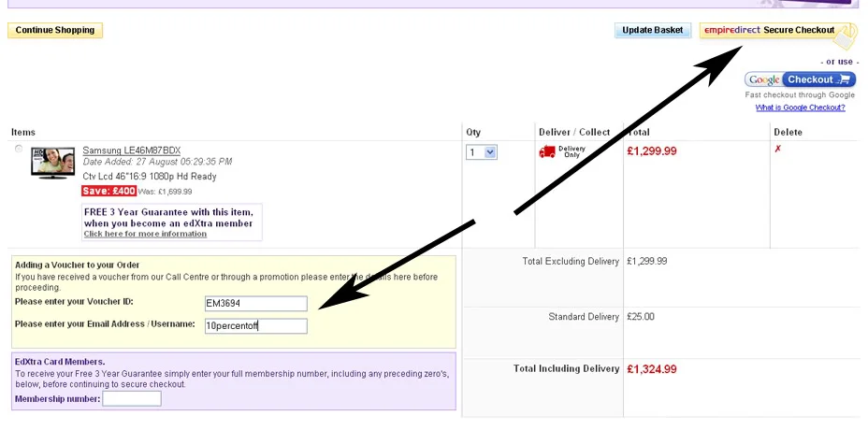The height and width of the screenshot is (430, 868).
Task: Open 'Click here for more information' link
Action: point(145,234)
